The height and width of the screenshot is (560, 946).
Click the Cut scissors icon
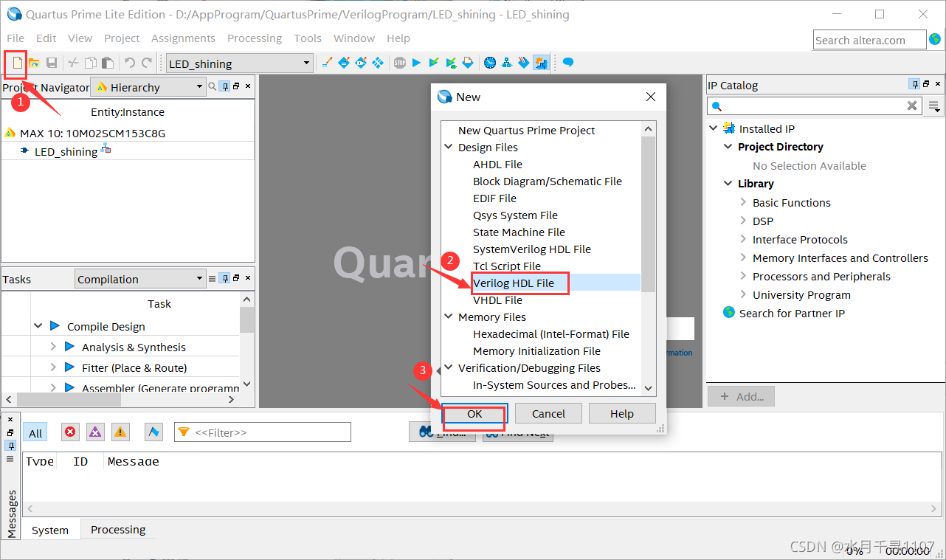click(x=73, y=63)
